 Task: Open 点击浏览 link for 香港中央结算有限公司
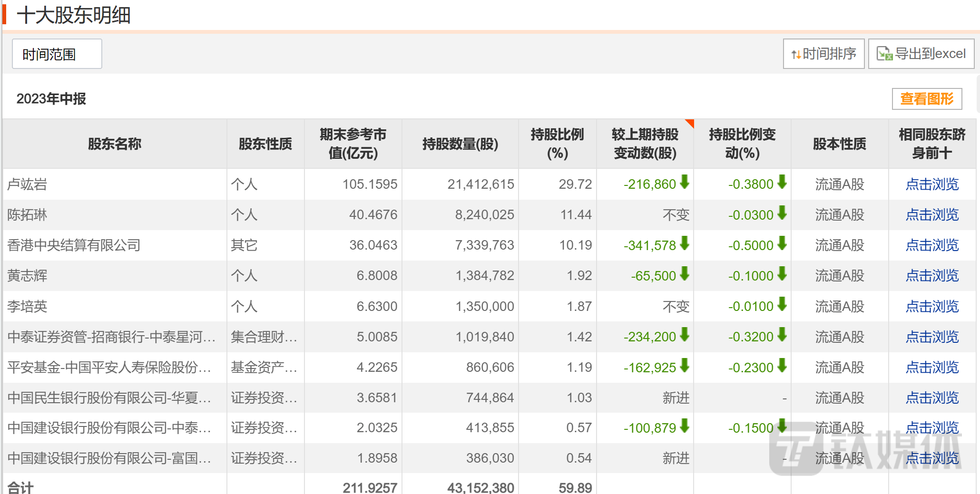pos(931,245)
